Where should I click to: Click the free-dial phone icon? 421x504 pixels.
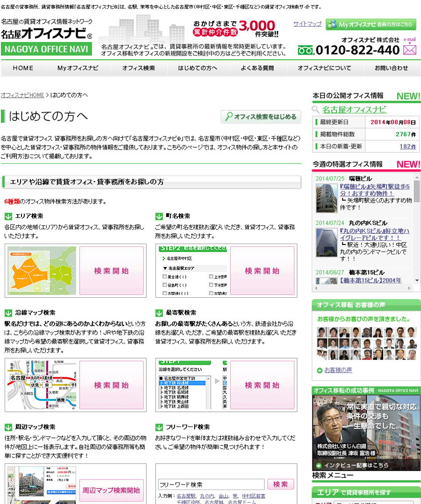[x=305, y=50]
